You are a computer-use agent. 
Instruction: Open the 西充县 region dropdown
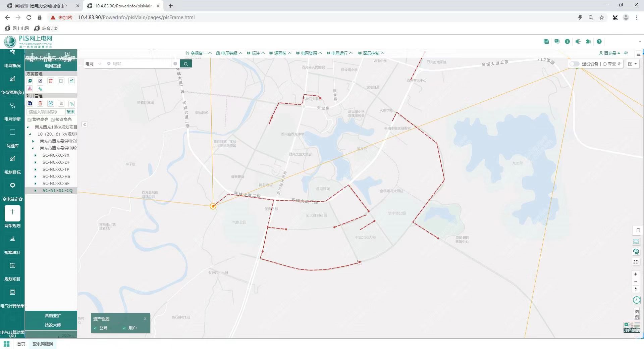point(609,53)
